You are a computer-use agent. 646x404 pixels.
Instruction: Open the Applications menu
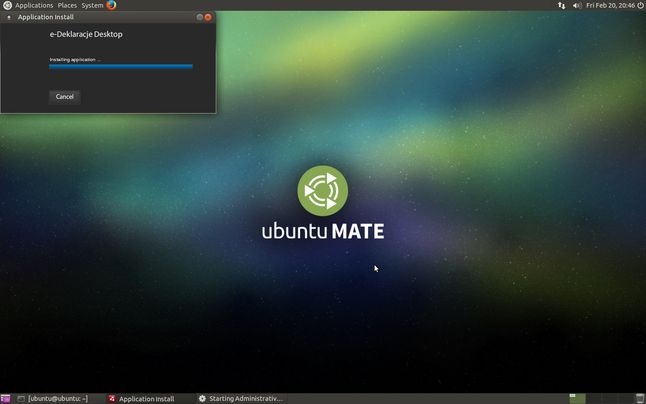[34, 5]
